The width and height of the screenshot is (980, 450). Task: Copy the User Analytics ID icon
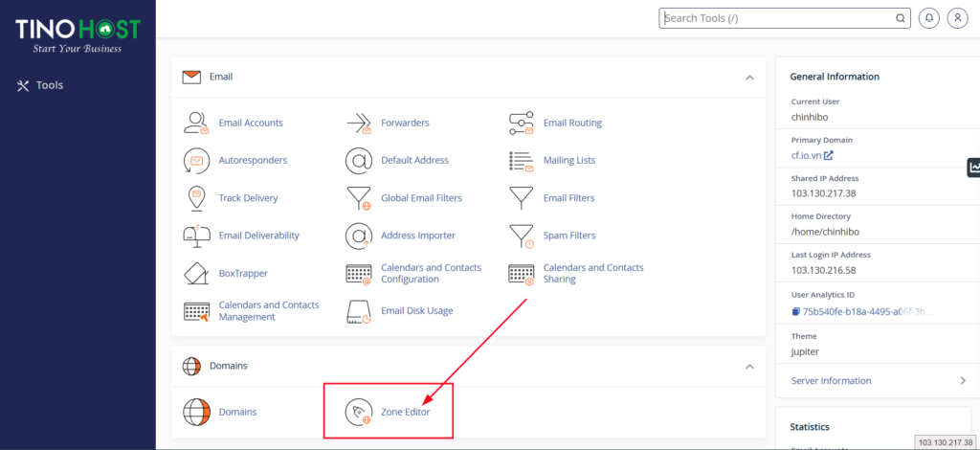pyautogui.click(x=795, y=310)
